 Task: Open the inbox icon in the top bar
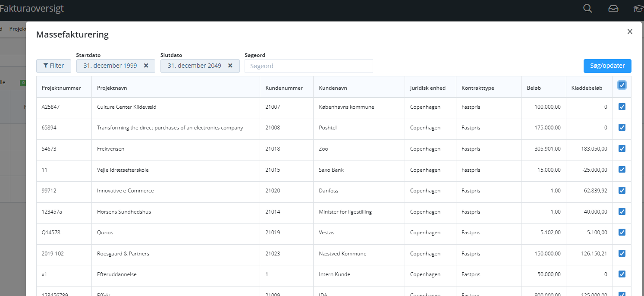pos(613,8)
